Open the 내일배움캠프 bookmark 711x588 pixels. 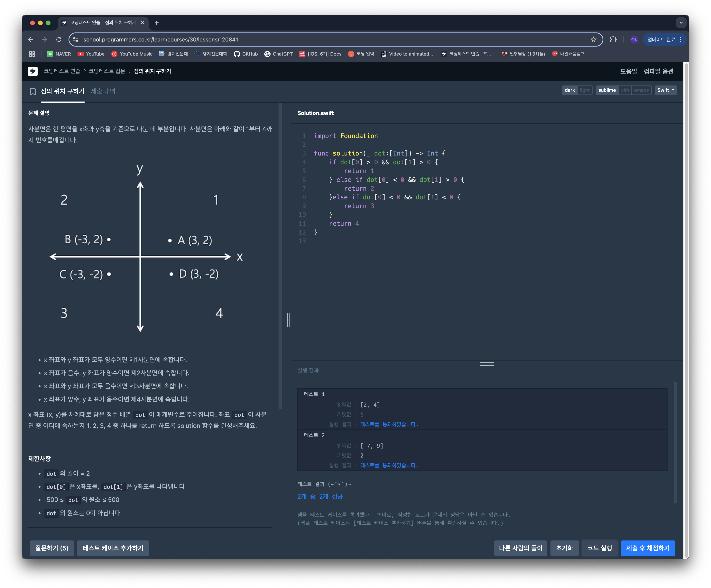tap(568, 54)
